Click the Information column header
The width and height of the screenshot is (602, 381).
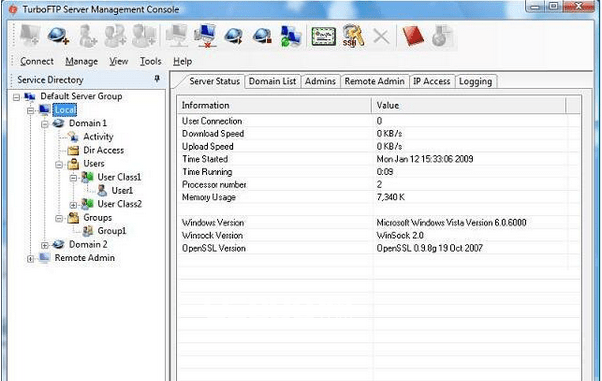[x=275, y=105]
